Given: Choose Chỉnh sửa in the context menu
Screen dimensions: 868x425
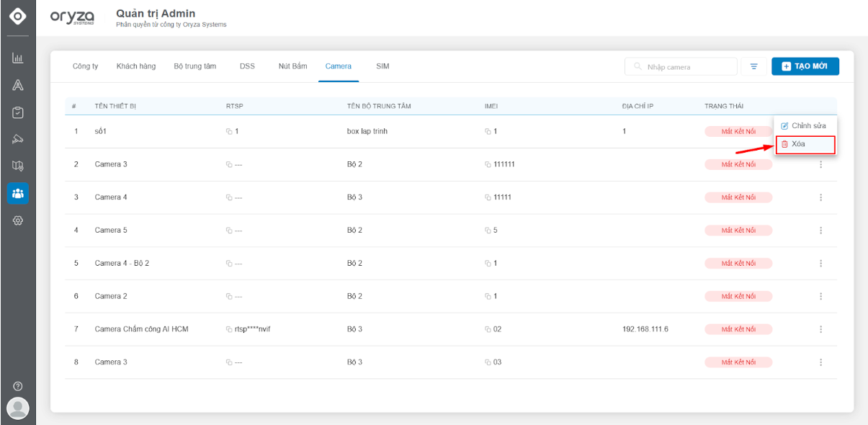Looking at the screenshot, I should (805, 126).
